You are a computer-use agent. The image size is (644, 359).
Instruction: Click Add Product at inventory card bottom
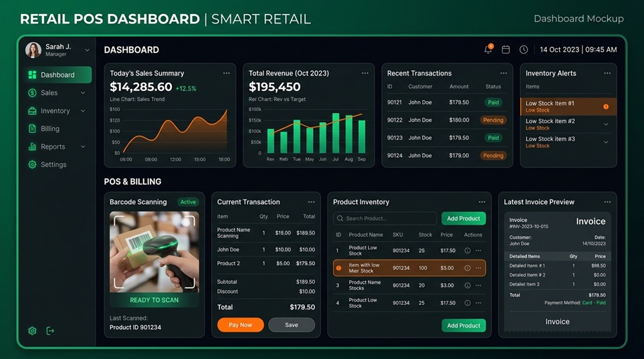pyautogui.click(x=463, y=326)
